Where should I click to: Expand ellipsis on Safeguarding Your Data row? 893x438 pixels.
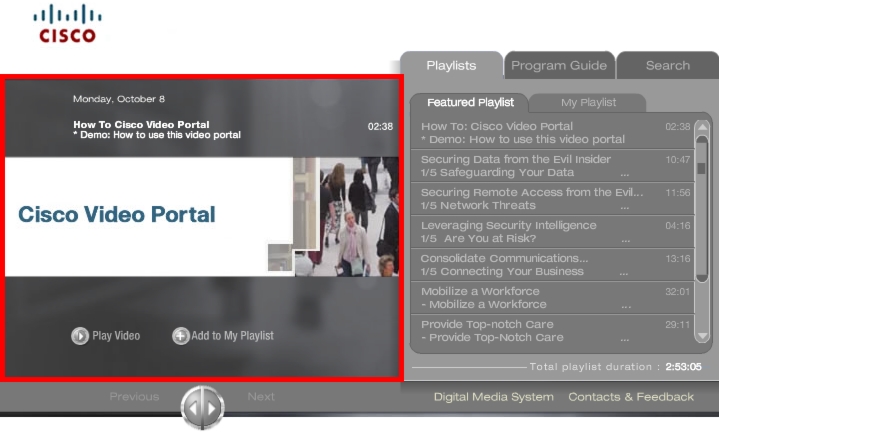pyautogui.click(x=625, y=174)
